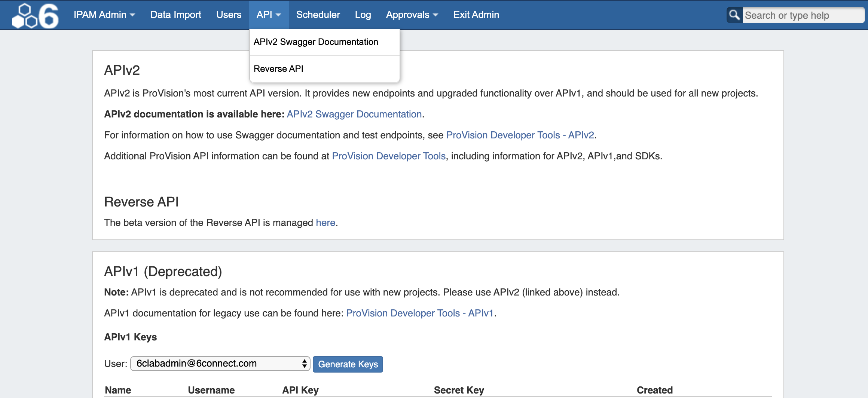Select APIv2 Swagger Documentation from API menu
868x398 pixels.
(x=316, y=42)
